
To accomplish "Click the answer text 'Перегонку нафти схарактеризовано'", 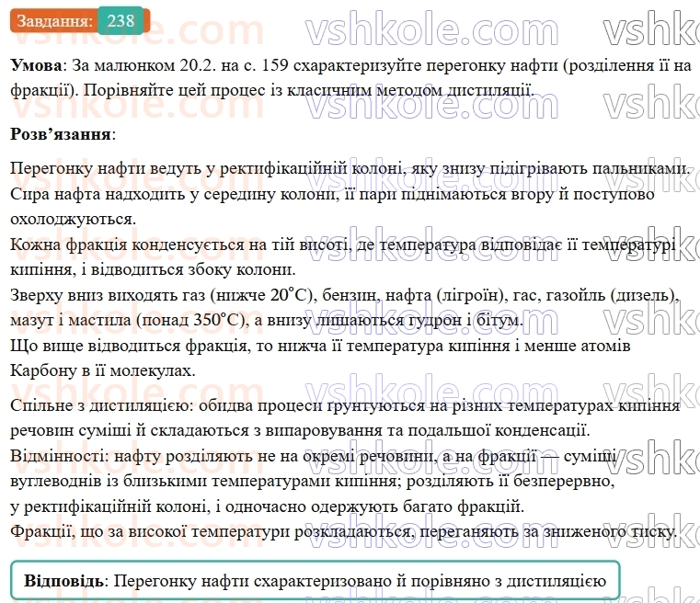I will [x=253, y=581].
